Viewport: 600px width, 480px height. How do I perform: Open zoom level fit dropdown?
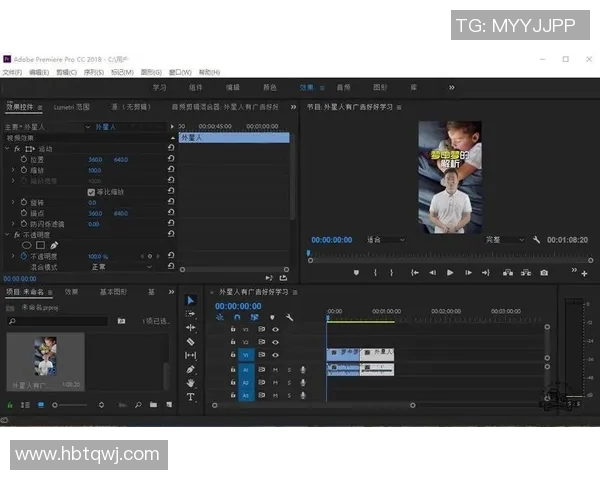tap(386, 240)
